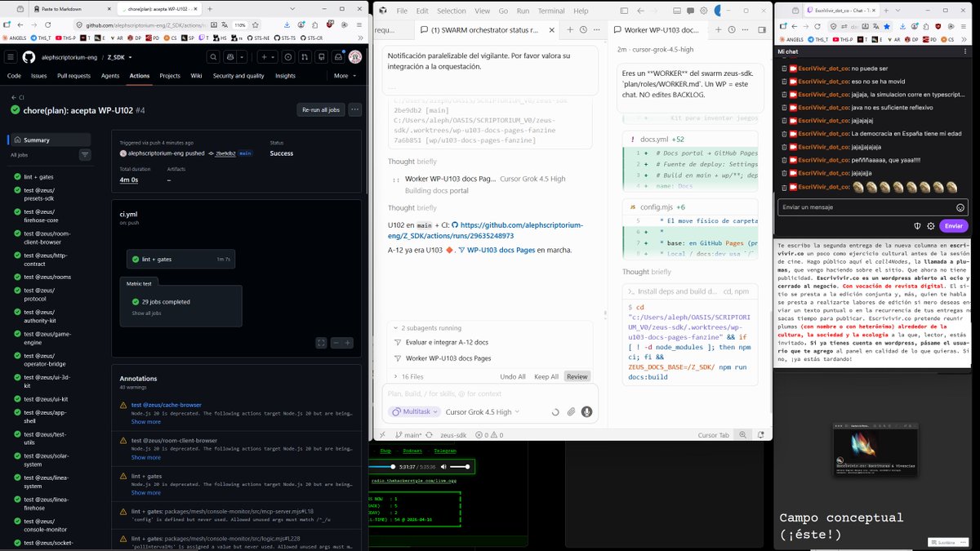Click the Plan, Build prompt input
Screen dimensions: 980x551
coord(488,393)
